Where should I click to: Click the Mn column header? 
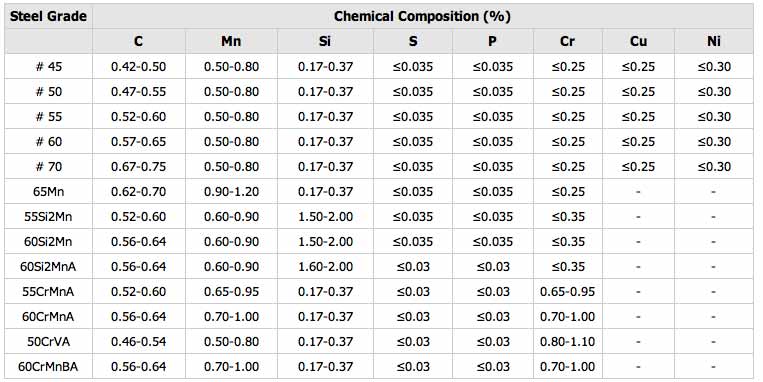pos(231,41)
